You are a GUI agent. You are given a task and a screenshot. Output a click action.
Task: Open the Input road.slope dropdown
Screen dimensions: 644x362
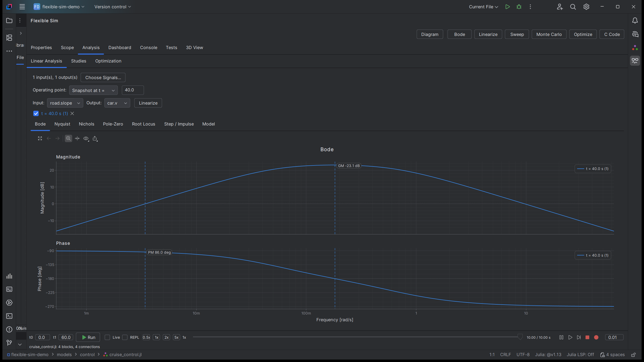65,103
